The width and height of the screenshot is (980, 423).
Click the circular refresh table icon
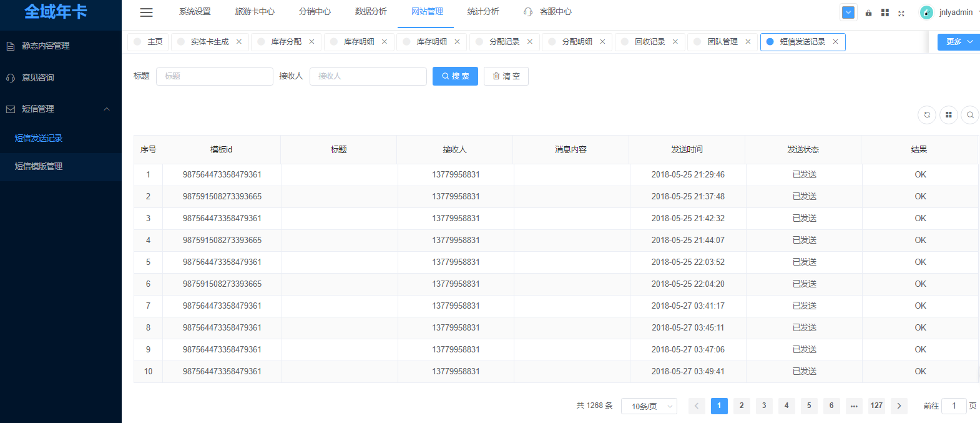[927, 115]
